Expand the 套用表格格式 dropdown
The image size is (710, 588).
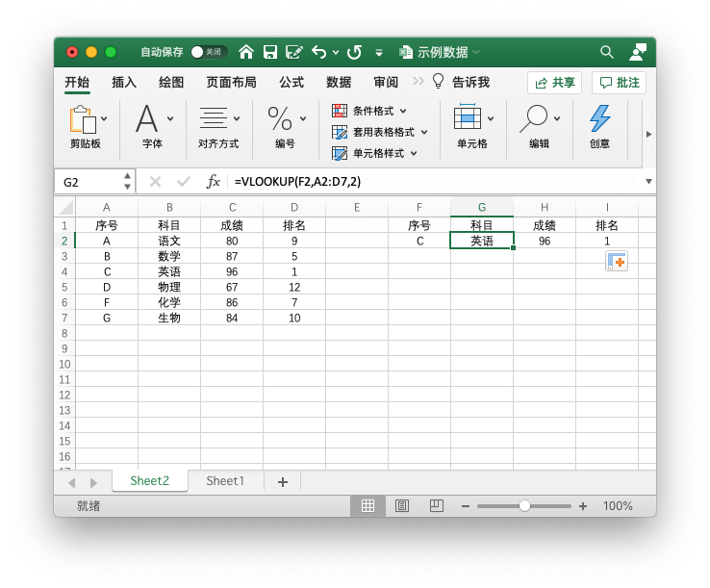pyautogui.click(x=424, y=132)
